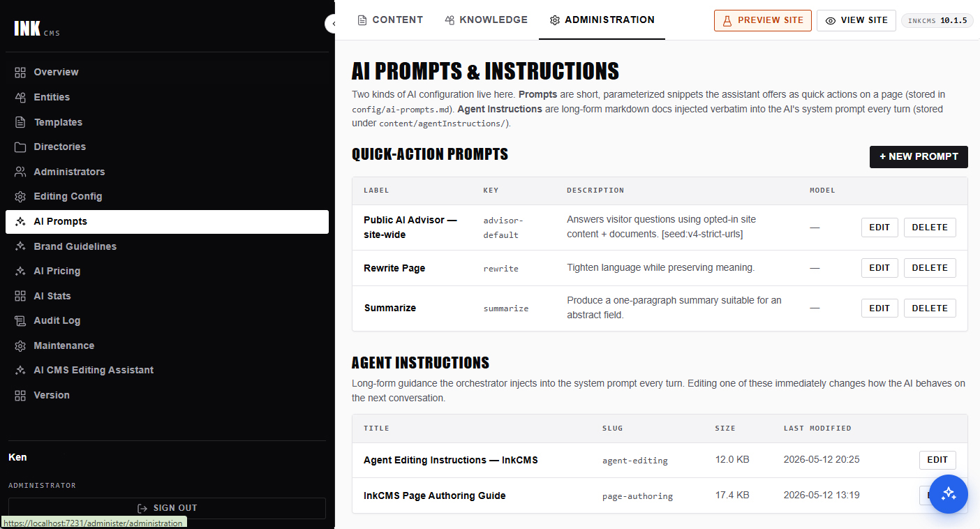Switch to the Content tab

click(390, 20)
